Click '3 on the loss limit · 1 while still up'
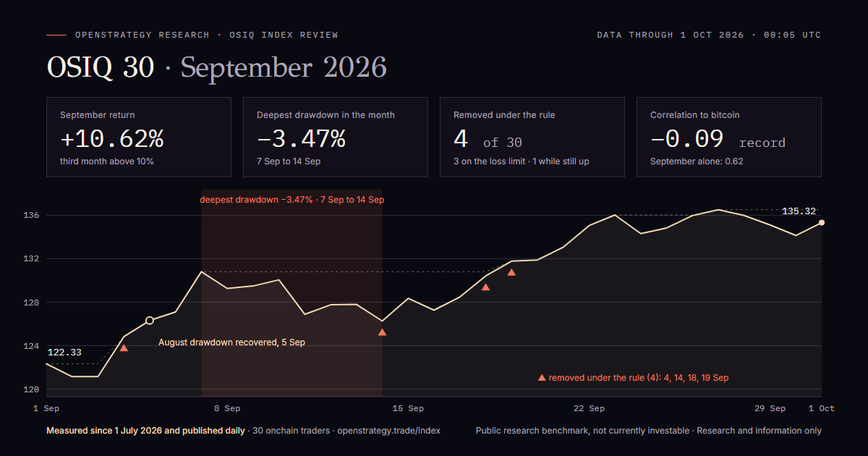The width and height of the screenshot is (868, 456). coord(522,161)
